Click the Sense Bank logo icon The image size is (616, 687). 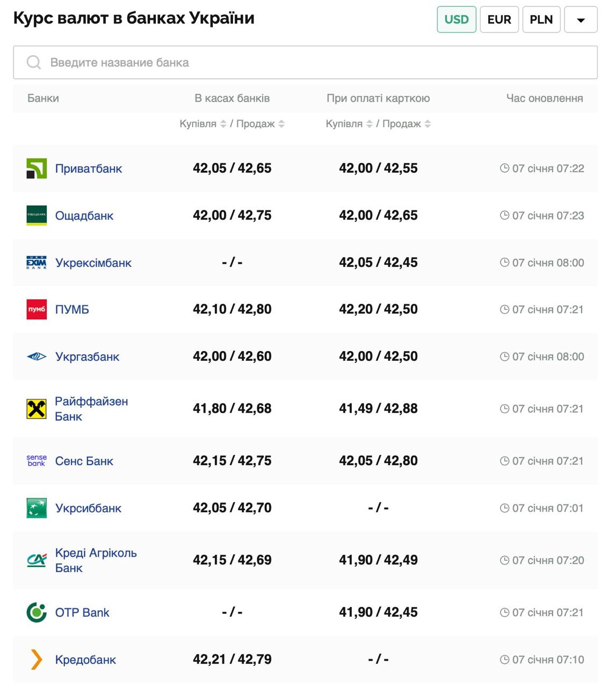click(x=37, y=461)
